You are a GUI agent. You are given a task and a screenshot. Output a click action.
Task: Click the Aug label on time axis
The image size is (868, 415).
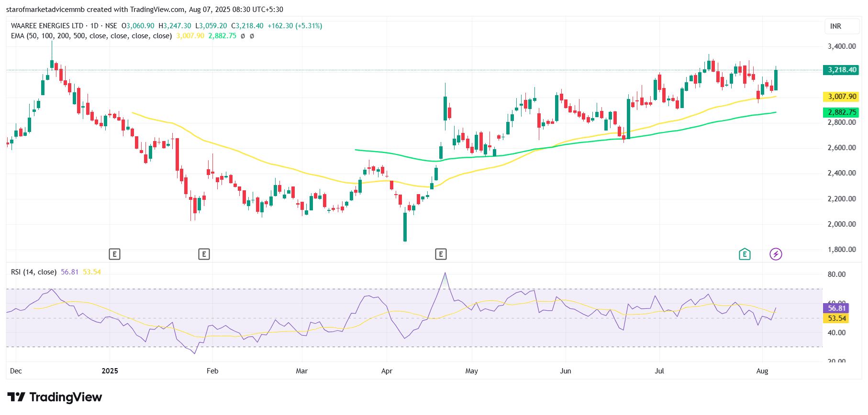tap(762, 371)
